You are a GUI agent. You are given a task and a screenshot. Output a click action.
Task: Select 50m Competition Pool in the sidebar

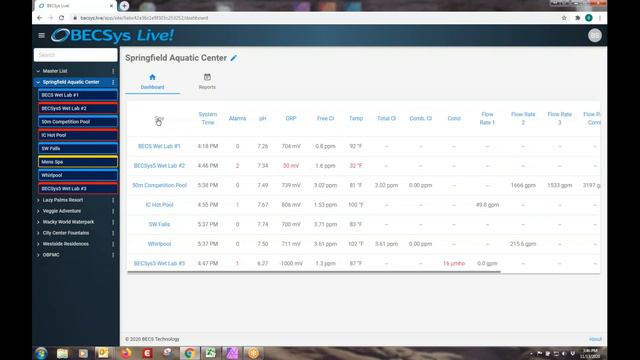[78, 122]
